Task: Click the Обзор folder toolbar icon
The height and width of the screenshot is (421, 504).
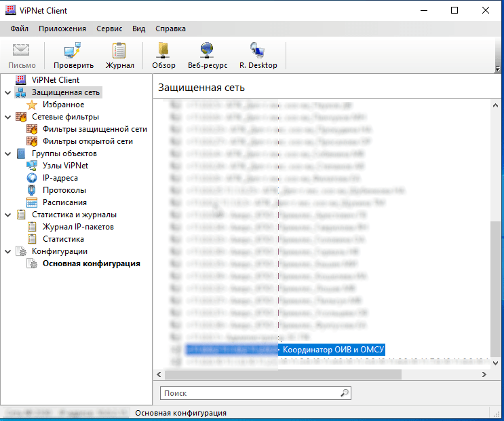Action: [163, 50]
